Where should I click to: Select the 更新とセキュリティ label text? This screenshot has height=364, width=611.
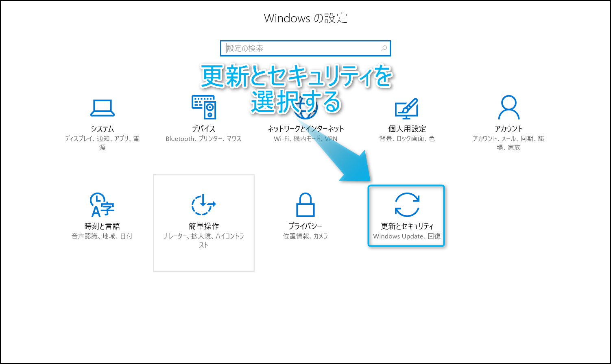407,226
